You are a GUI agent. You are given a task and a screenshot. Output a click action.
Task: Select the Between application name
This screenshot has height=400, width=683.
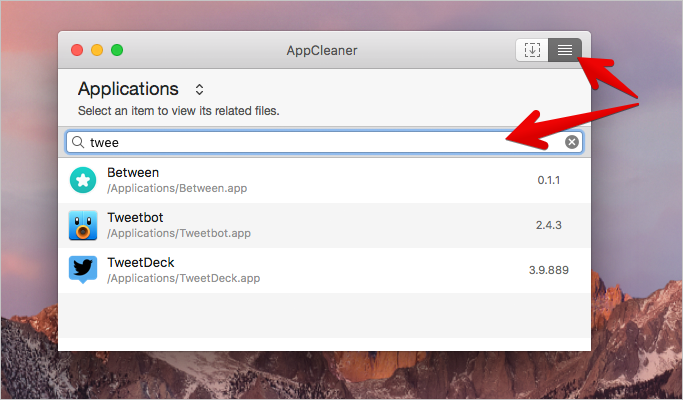point(133,173)
